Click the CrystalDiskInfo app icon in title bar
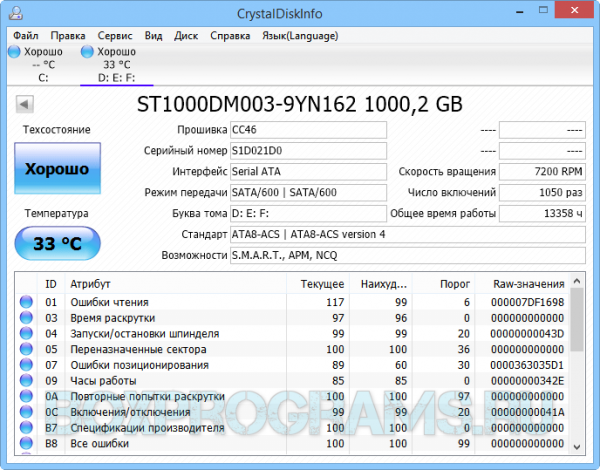This screenshot has width=600, height=470. [x=16, y=13]
